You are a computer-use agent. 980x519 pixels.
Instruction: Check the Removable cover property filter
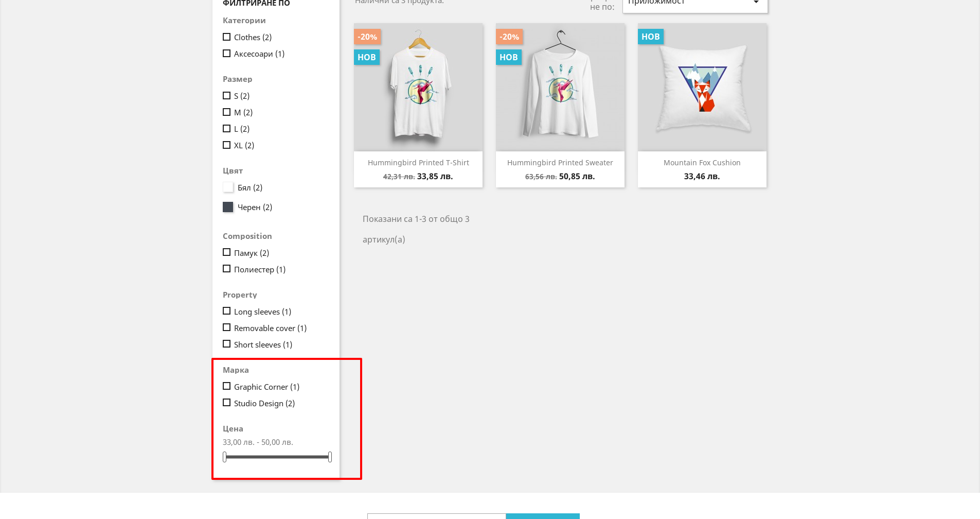[226, 327]
